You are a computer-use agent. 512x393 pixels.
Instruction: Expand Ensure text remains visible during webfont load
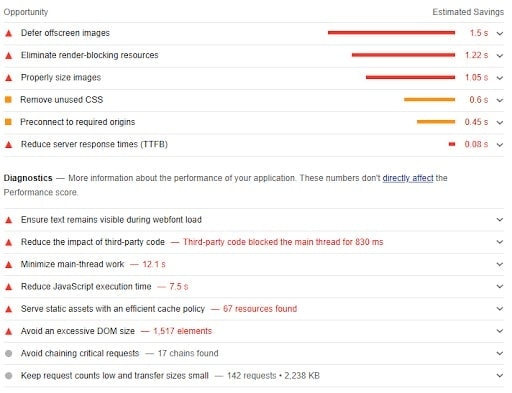499,220
